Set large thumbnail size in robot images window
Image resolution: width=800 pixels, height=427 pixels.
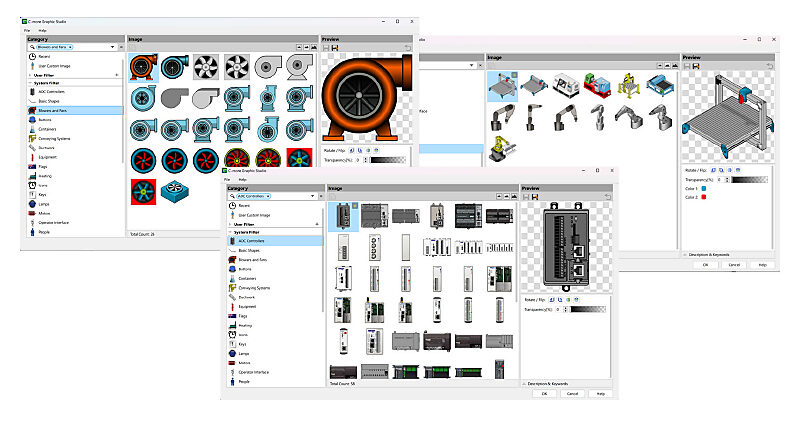point(675,66)
